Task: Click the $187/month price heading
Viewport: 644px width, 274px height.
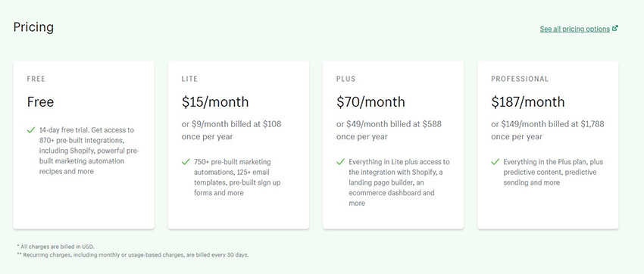Action: coord(528,102)
